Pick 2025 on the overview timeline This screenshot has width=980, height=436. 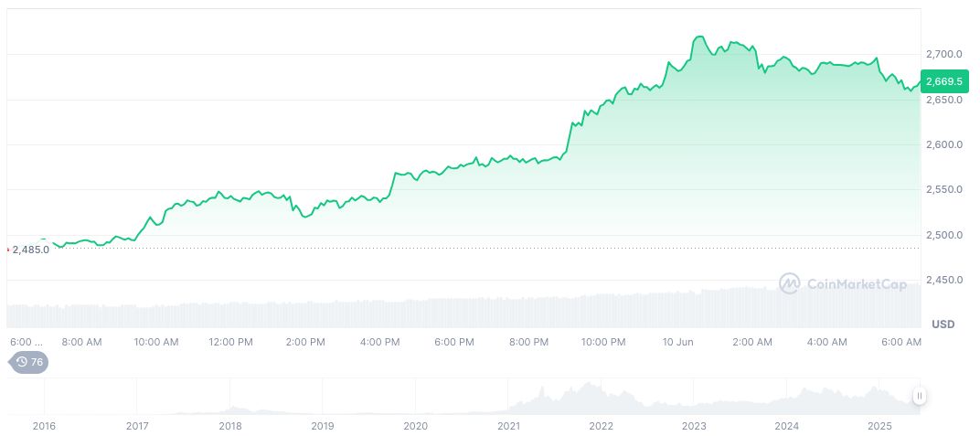(879, 425)
